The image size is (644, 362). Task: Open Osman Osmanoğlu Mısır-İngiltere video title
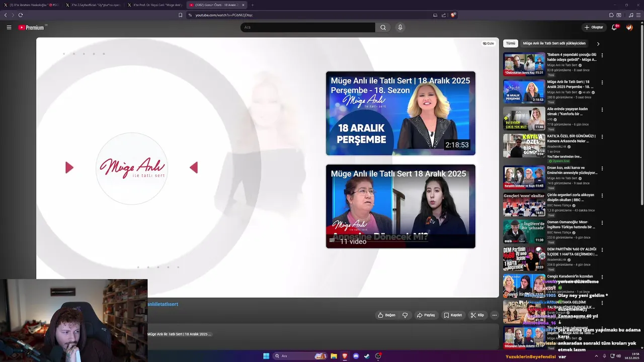(x=572, y=224)
